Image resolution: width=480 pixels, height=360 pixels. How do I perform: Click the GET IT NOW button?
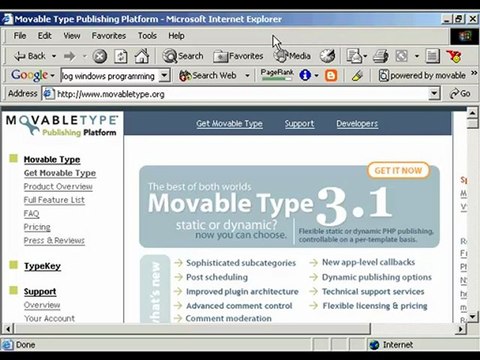tap(398, 170)
